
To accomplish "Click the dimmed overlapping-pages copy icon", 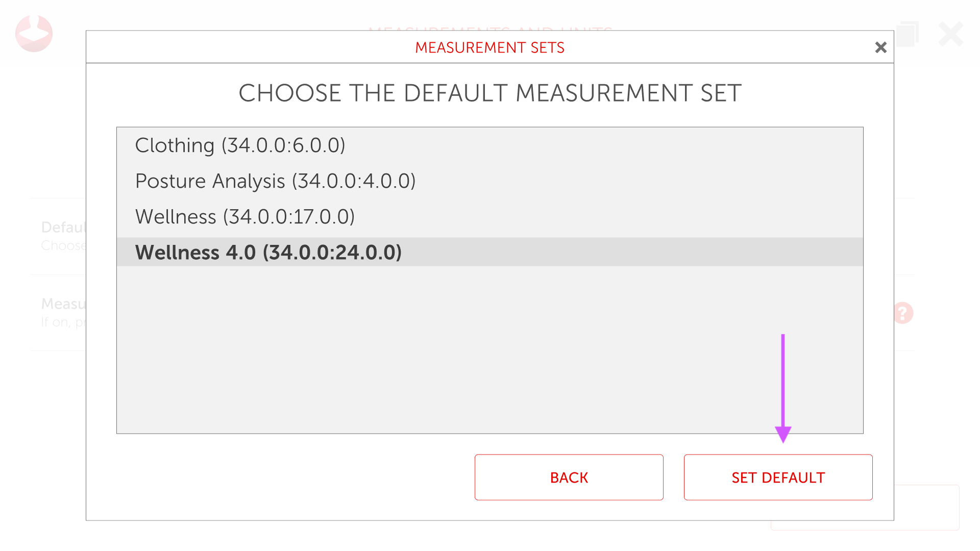I will point(907,34).
